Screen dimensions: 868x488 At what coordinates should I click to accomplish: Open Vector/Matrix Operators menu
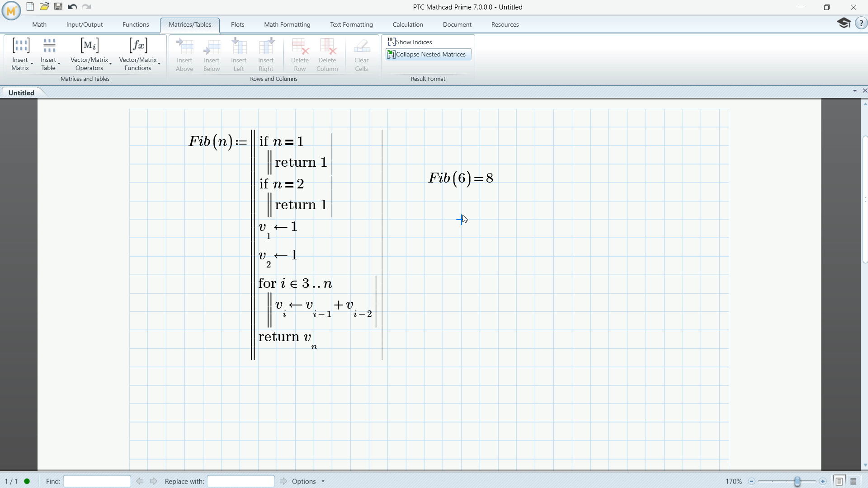pyautogui.click(x=90, y=54)
